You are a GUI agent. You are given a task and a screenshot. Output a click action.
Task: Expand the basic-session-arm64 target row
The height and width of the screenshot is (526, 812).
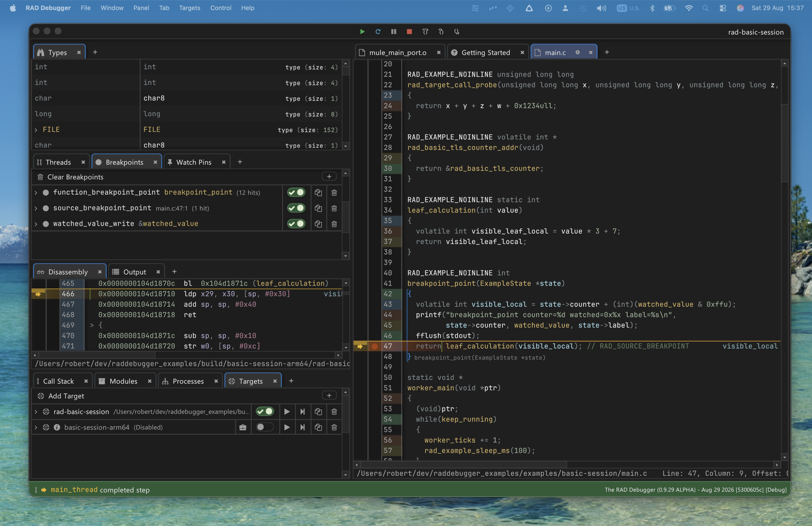[36, 427]
